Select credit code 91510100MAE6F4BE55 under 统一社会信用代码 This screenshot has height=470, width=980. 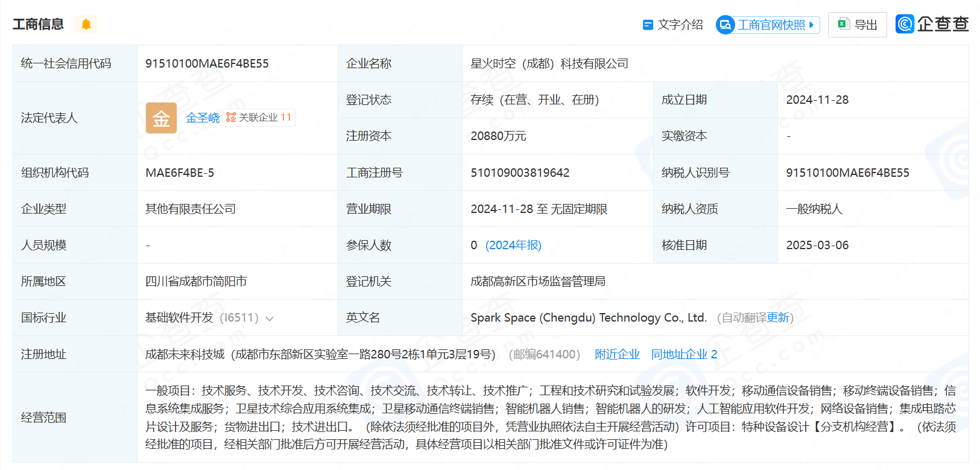[207, 63]
